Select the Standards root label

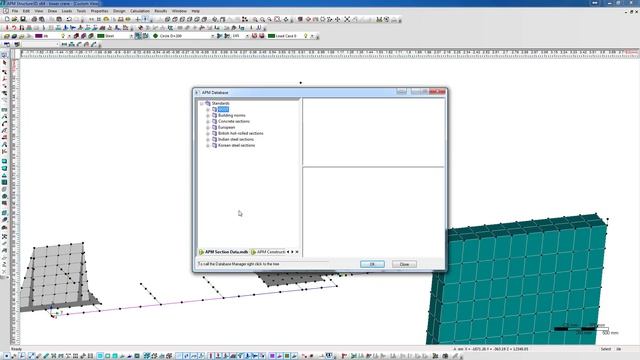pyautogui.click(x=220, y=103)
